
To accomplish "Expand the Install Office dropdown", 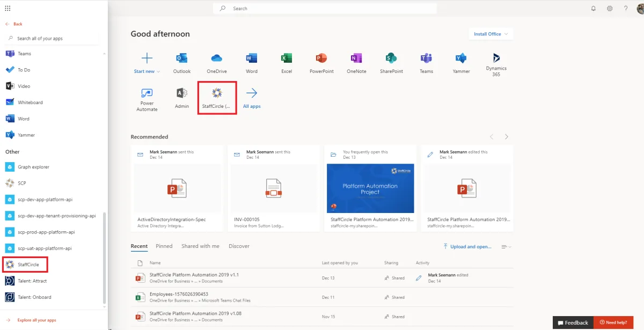I will tap(491, 34).
